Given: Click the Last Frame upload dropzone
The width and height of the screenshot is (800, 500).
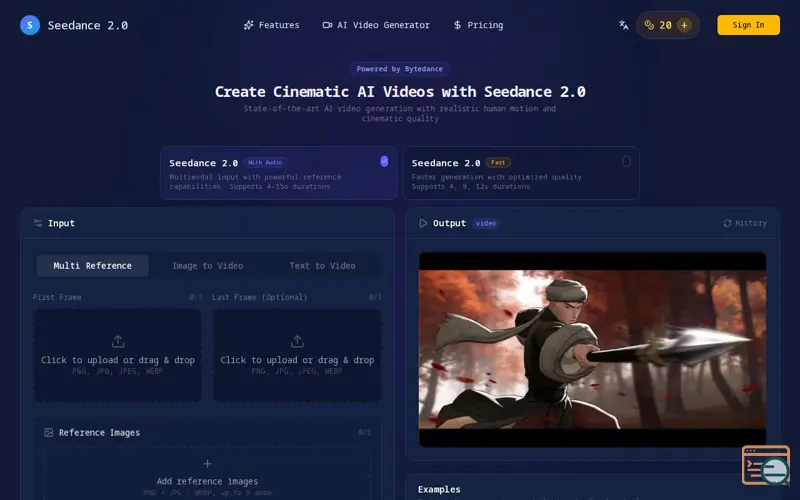Looking at the screenshot, I should (297, 355).
